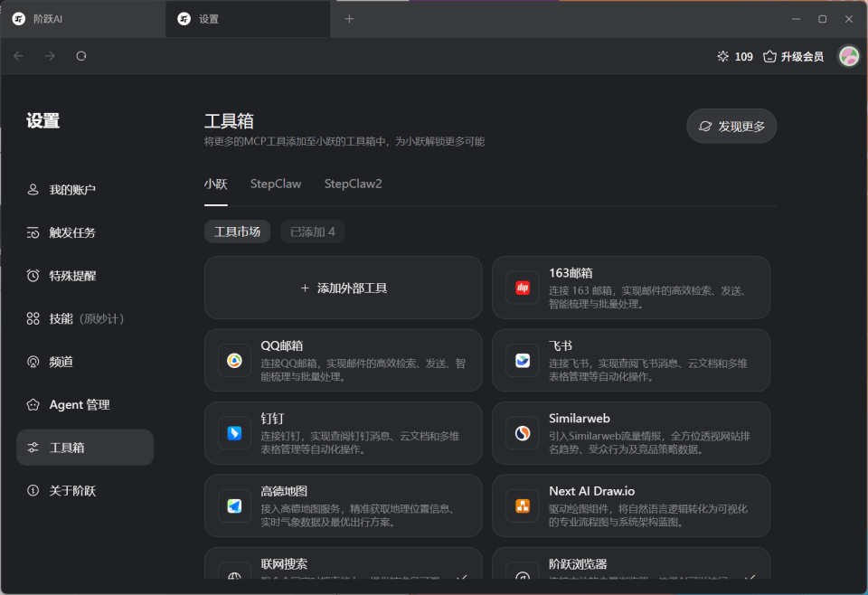This screenshot has width=868, height=595.
Task: Click the 高德地图 tool icon
Action: coord(234,505)
